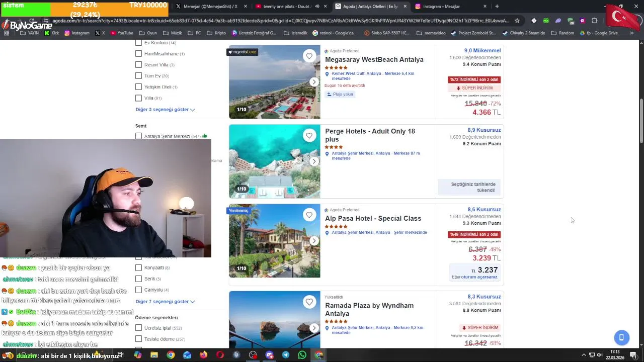This screenshot has width=644, height=362.
Task: Check the Han/Misafirhane filter
Action: tap(138, 54)
